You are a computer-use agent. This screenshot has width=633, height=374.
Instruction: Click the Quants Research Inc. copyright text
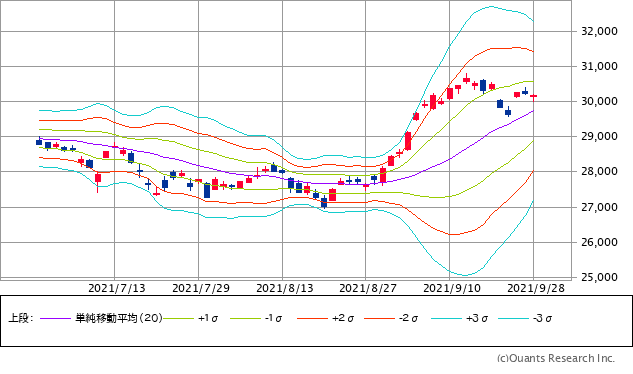point(556,358)
